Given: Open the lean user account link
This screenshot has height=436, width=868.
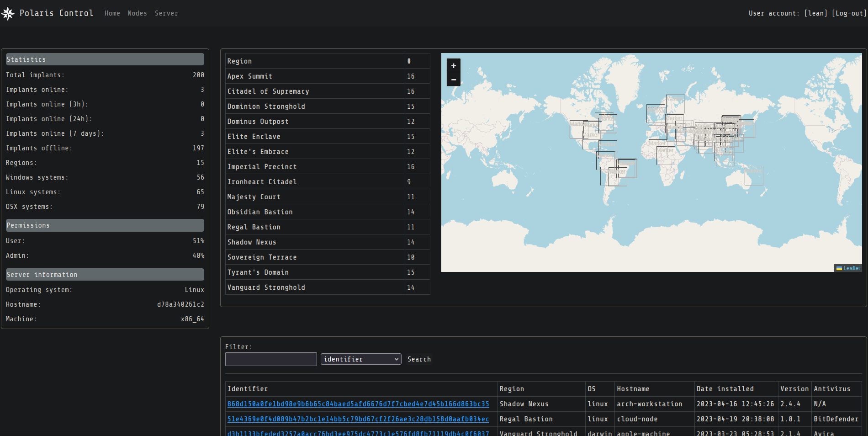Looking at the screenshot, I should point(816,13).
